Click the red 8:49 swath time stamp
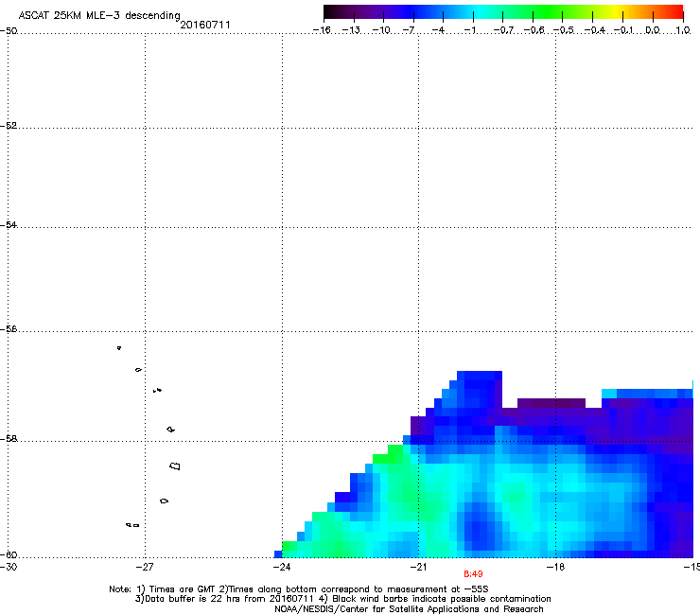 473,574
